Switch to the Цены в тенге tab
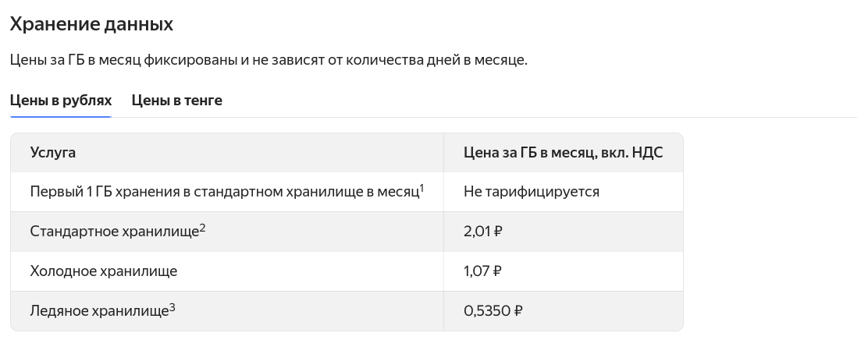This screenshot has width=868, height=354. tap(176, 101)
